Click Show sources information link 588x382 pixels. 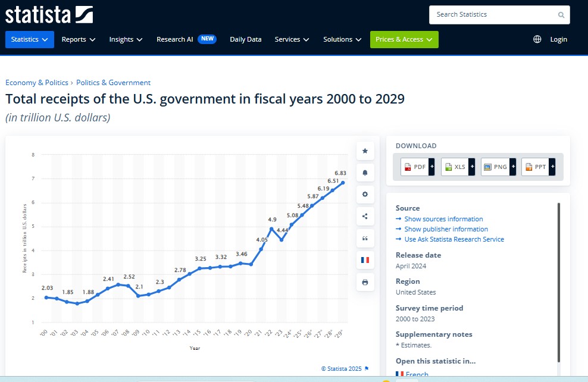(443, 219)
